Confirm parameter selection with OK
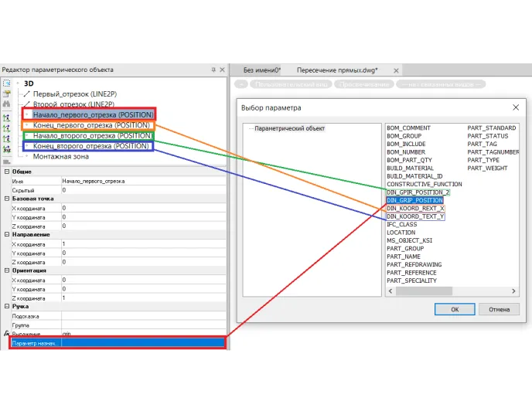The image size is (532, 415). 455,309
